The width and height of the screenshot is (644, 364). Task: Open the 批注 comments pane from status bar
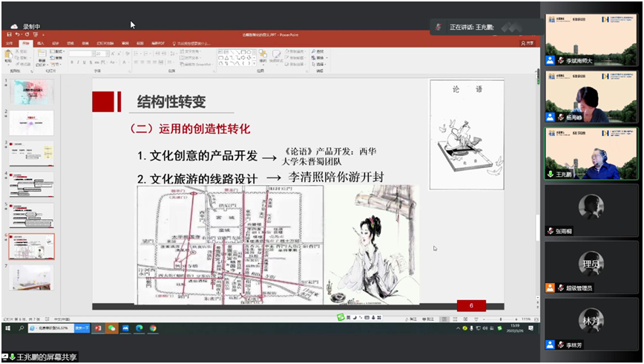[428, 319]
